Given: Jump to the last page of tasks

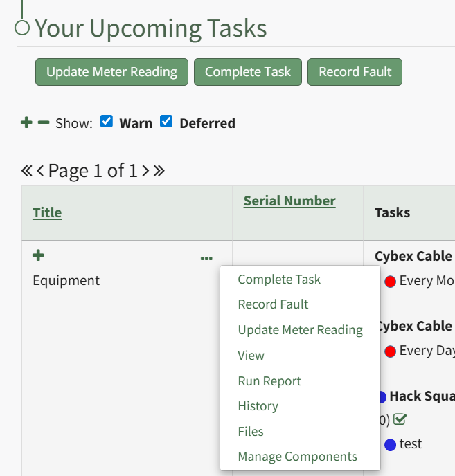Looking at the screenshot, I should 159,171.
